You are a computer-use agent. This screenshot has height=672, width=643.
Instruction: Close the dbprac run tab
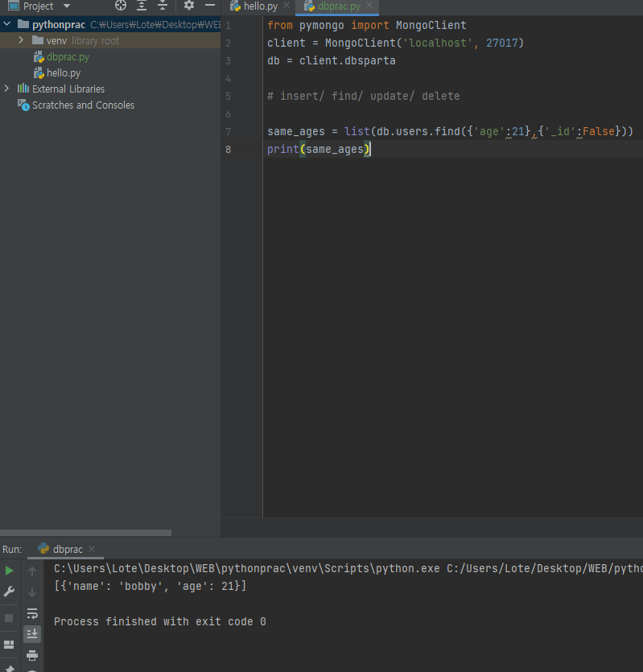click(x=91, y=549)
